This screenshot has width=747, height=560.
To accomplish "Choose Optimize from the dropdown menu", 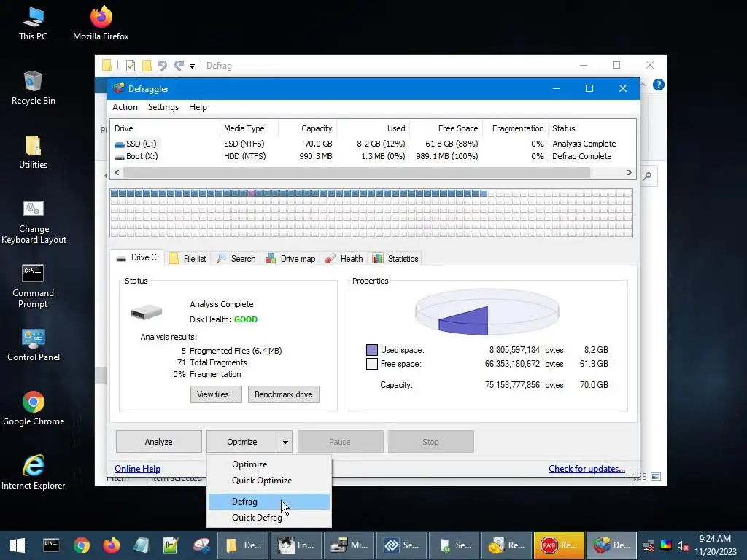I will pos(268,464).
